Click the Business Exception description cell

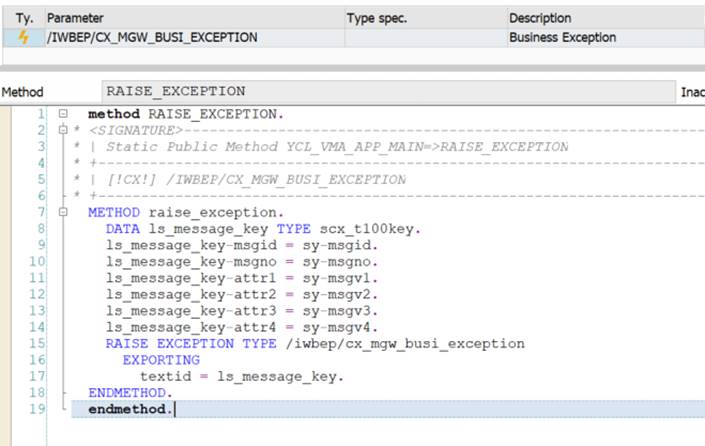606,37
